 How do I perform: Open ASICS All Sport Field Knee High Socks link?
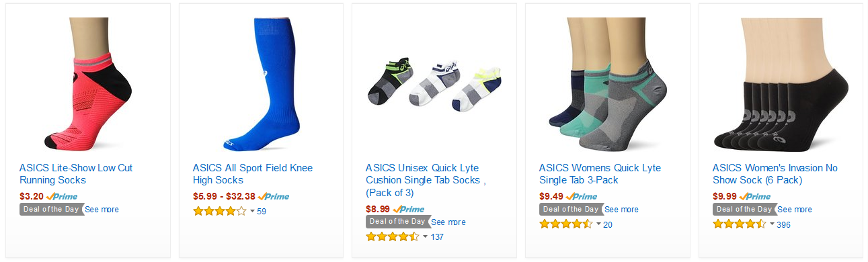[253, 174]
